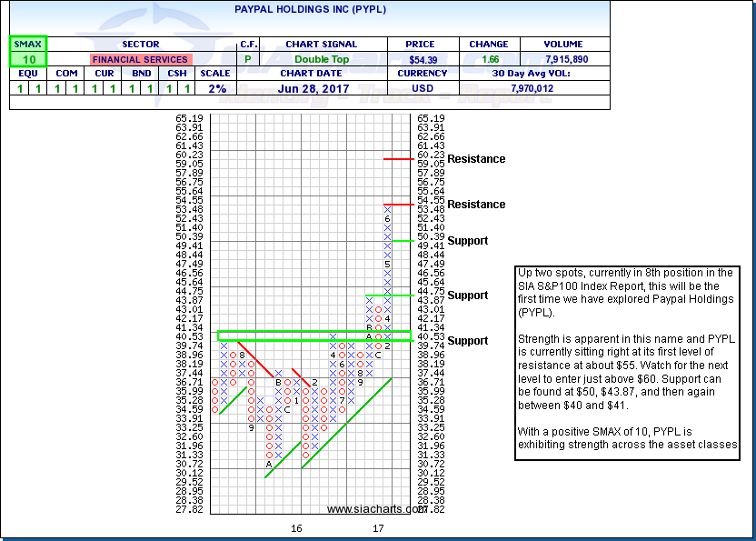Click the lowest Support label near 40.53
Viewport: 756px width, 541px height.
[x=467, y=341]
